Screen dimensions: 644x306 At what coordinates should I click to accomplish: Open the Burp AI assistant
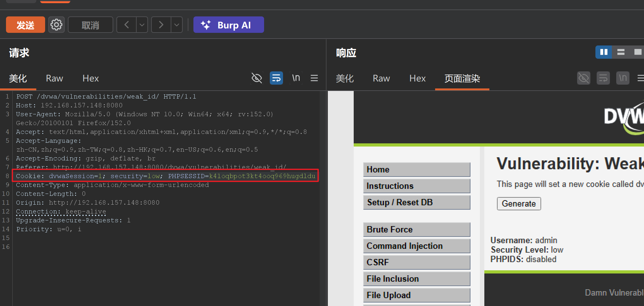coord(229,25)
